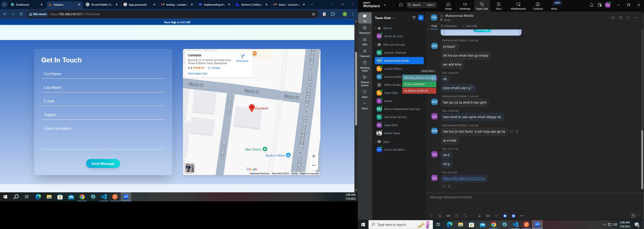
Task: Star the Muhammad Muhib chat
Action: [x=442, y=15]
